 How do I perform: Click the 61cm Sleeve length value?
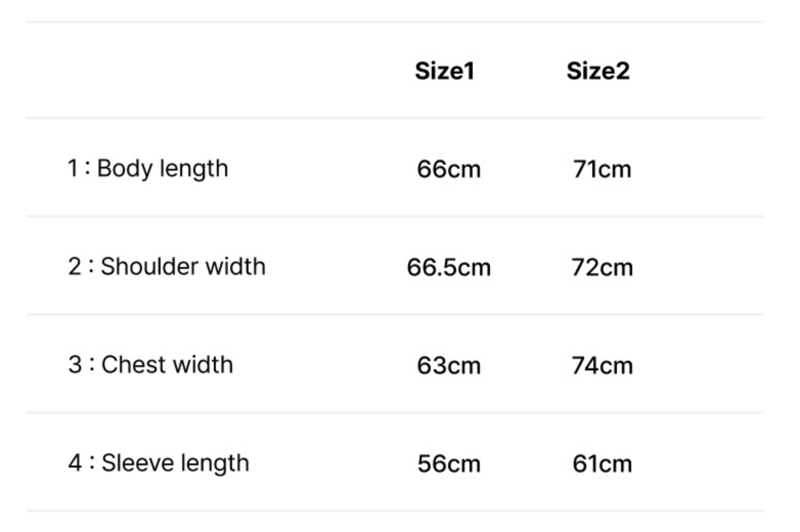pyautogui.click(x=602, y=464)
